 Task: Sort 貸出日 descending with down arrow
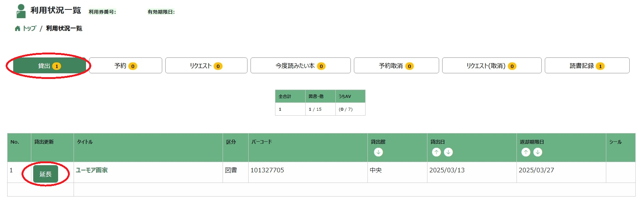pos(448,152)
